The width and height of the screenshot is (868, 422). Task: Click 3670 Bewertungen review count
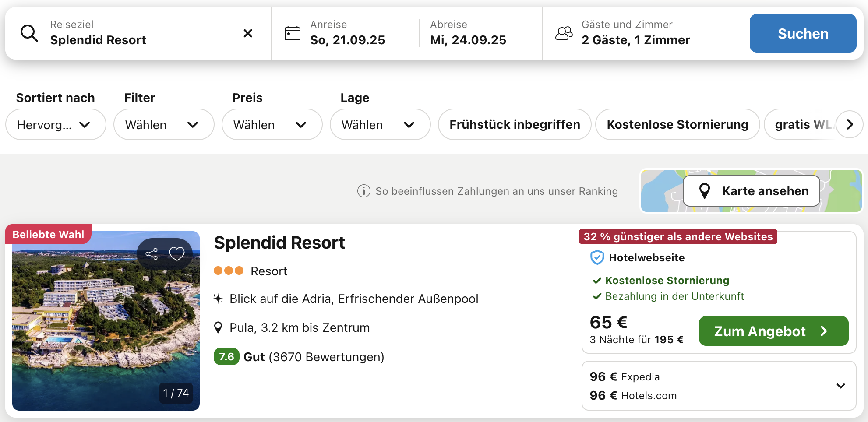(x=326, y=357)
